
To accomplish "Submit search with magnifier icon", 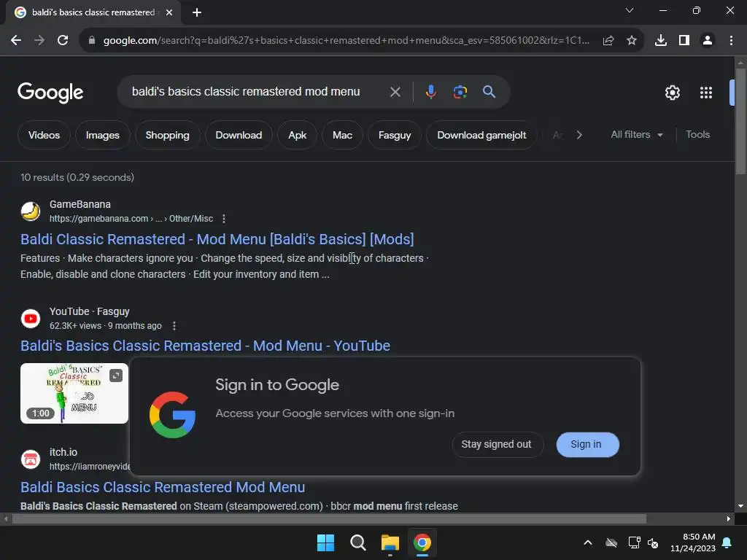I will pyautogui.click(x=489, y=91).
